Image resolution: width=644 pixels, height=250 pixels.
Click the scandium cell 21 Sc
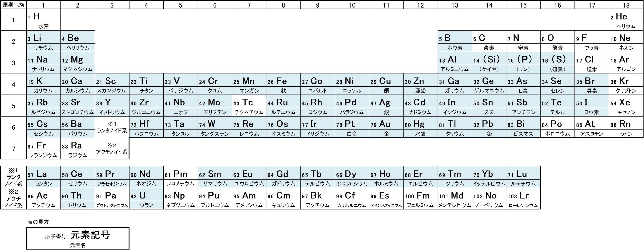tap(112, 84)
